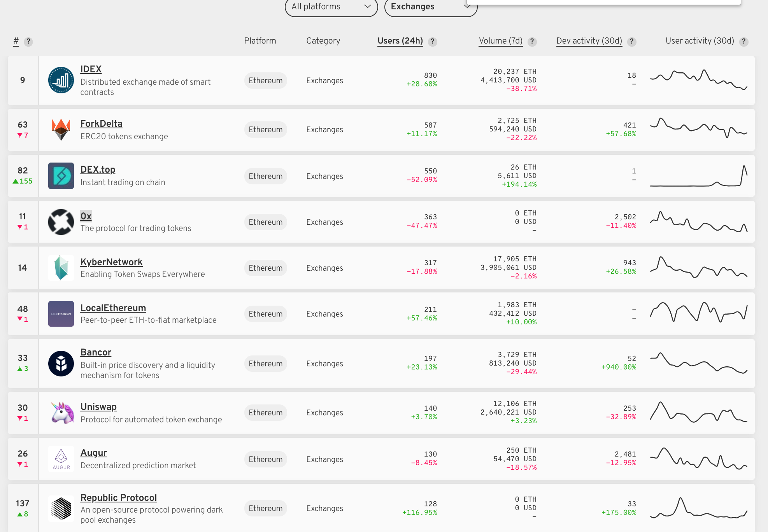Open the Bancor dapp link
The height and width of the screenshot is (532, 768).
click(96, 352)
